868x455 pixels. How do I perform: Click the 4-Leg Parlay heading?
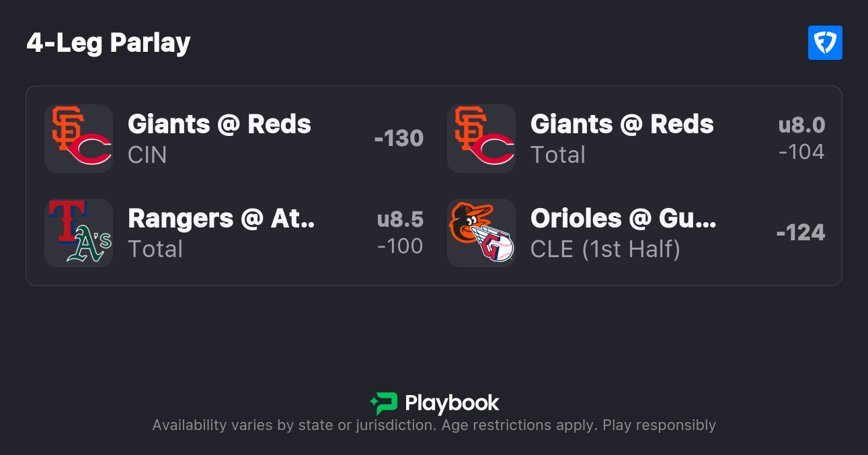109,43
